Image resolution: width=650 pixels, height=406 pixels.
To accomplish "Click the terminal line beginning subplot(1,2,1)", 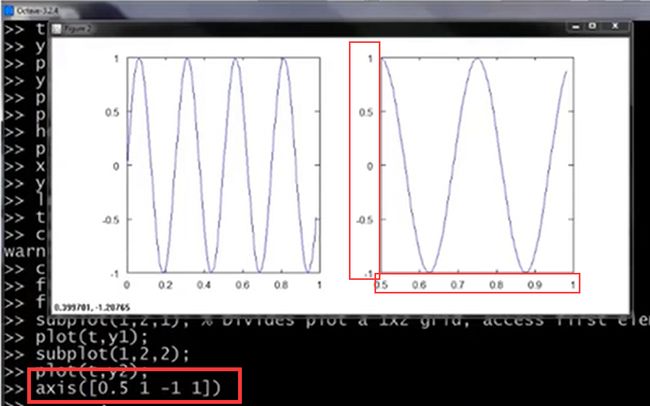I will [342, 321].
